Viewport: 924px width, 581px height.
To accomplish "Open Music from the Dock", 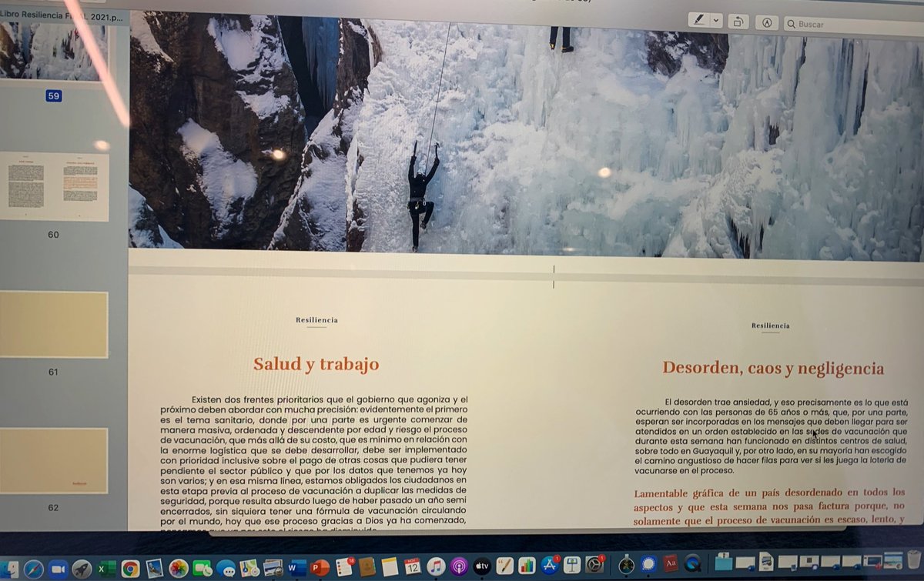I will 436,567.
